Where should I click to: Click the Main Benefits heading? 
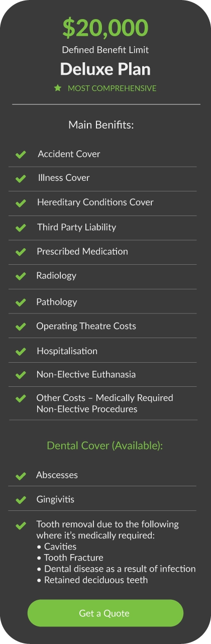point(101,125)
